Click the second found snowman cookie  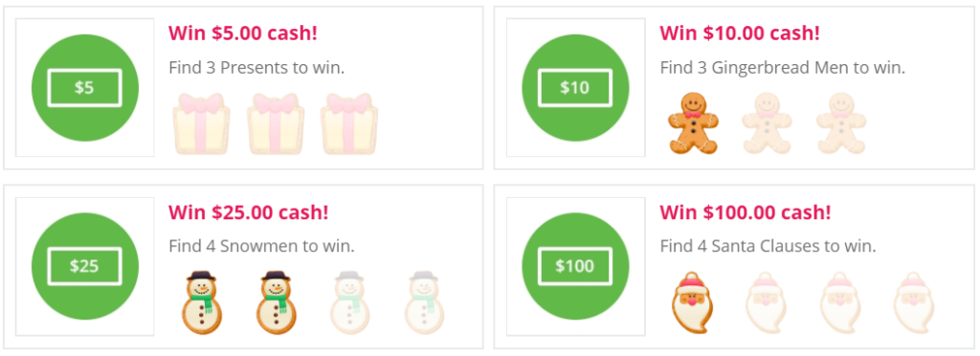click(275, 302)
